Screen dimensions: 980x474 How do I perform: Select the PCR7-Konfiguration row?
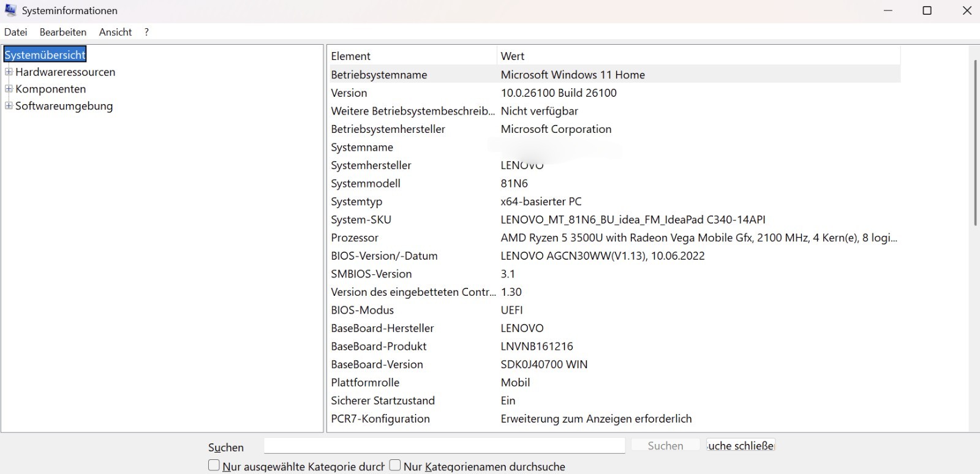click(614, 419)
